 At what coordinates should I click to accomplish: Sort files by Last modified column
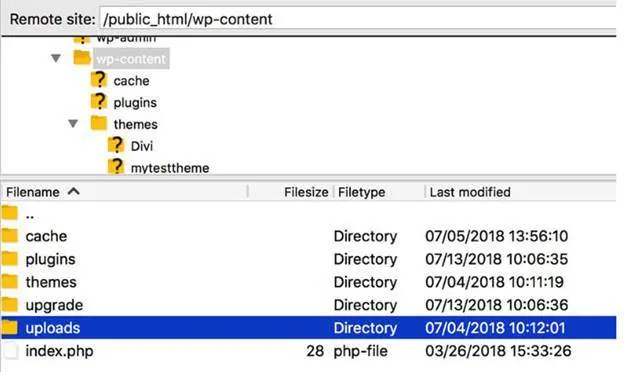coord(470,192)
